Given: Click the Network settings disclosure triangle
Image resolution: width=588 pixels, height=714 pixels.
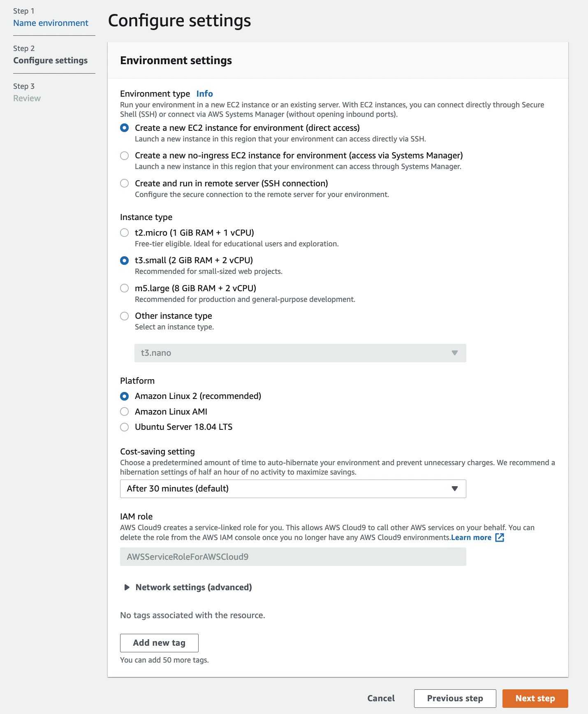Looking at the screenshot, I should coord(127,587).
